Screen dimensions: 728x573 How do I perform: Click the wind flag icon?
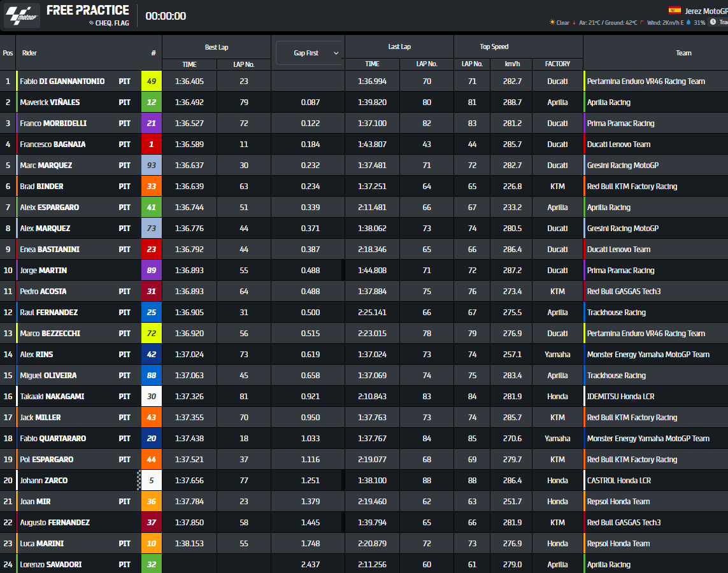point(642,22)
